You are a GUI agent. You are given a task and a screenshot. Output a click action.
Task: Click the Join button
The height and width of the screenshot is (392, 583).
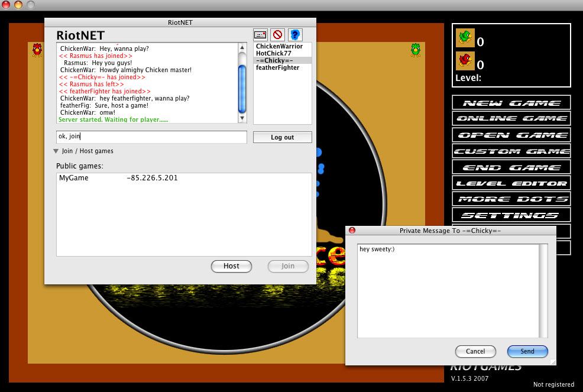[288, 266]
